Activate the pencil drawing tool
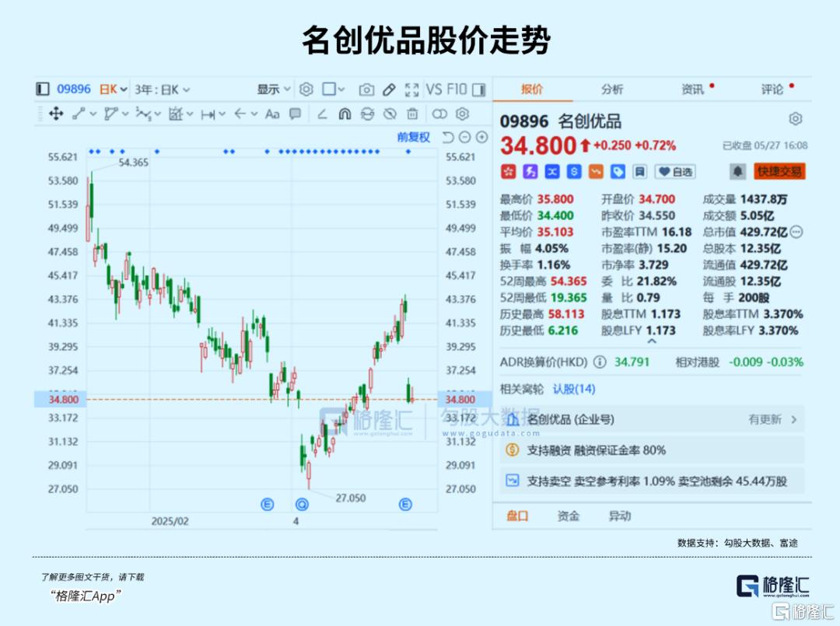 tap(390, 89)
